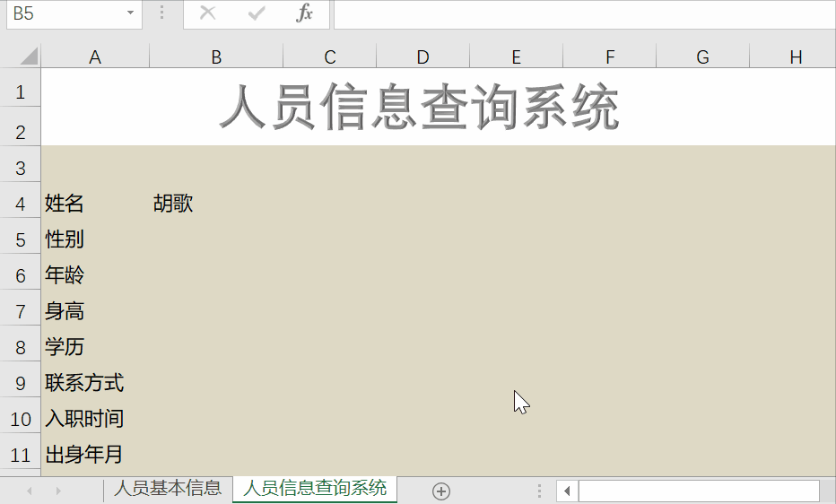Click the Enter checkmark icon in formula bar
Screen dimensions: 836x504
(x=257, y=13)
